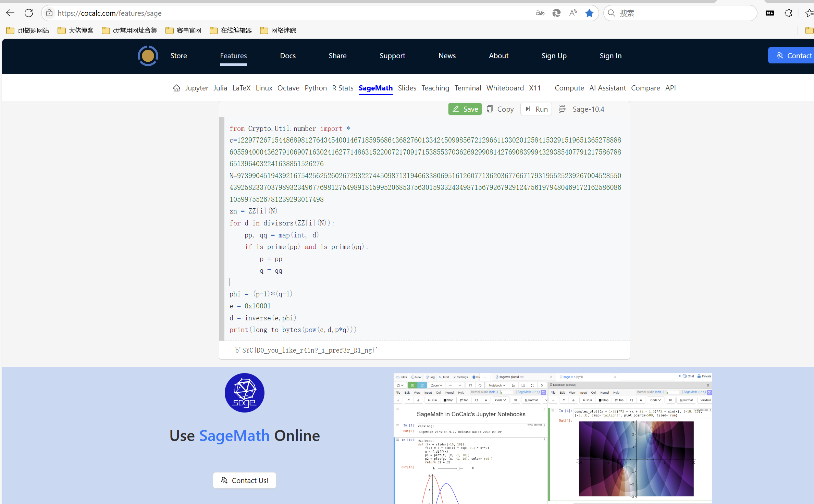Reload the page with the refresh icon

[x=29, y=13]
